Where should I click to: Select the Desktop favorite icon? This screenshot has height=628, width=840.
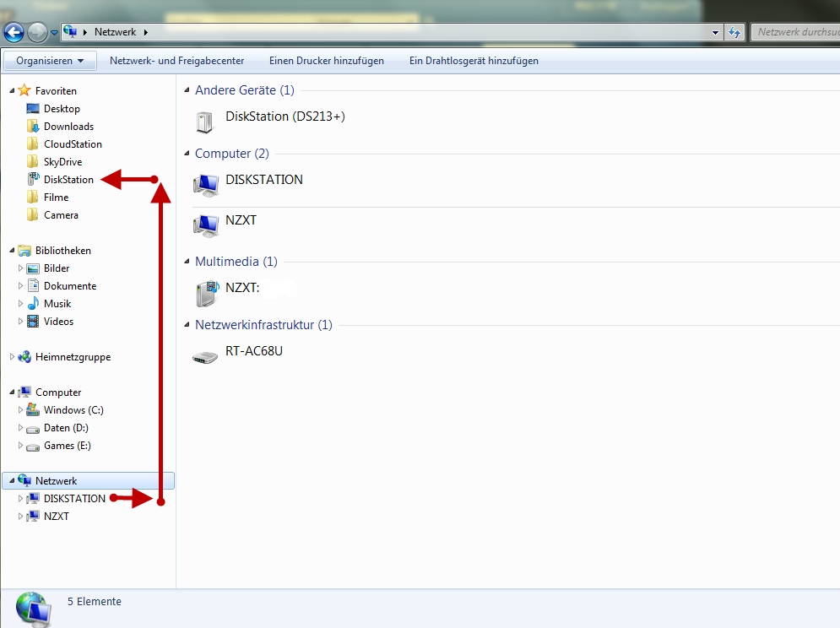point(33,109)
